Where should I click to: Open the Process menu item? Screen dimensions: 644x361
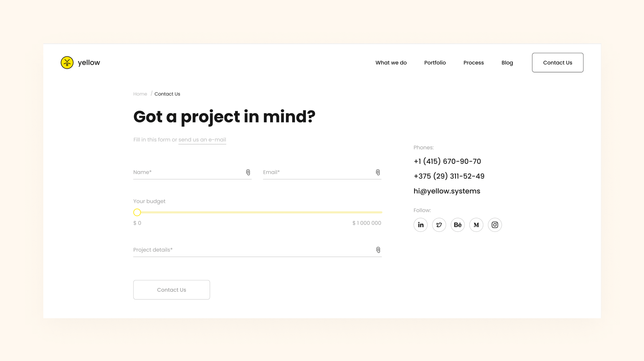click(473, 63)
